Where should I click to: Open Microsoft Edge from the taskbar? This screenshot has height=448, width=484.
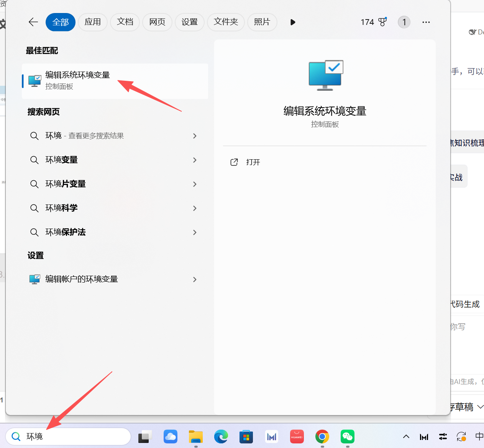click(221, 437)
